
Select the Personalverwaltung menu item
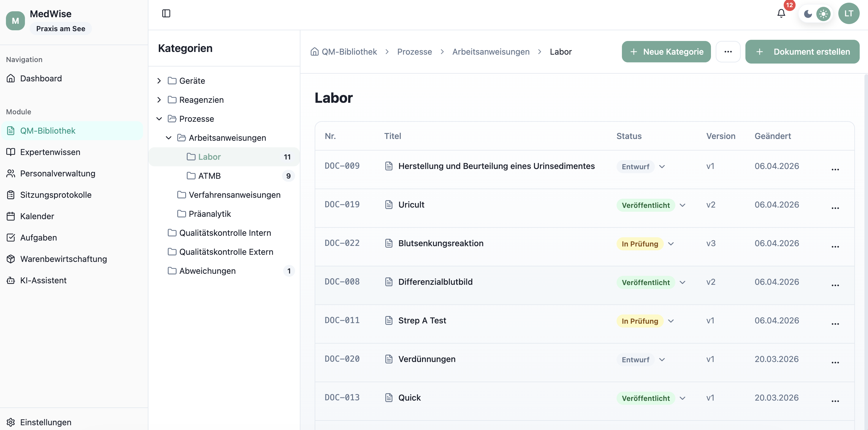tap(58, 173)
